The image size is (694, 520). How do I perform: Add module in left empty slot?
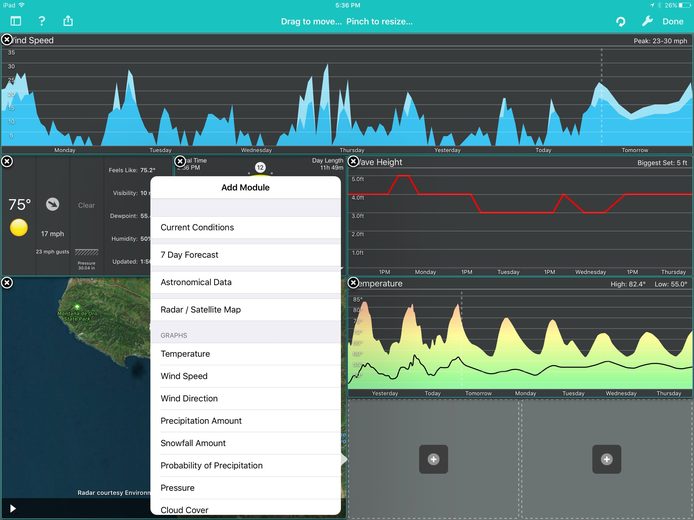coord(433,459)
